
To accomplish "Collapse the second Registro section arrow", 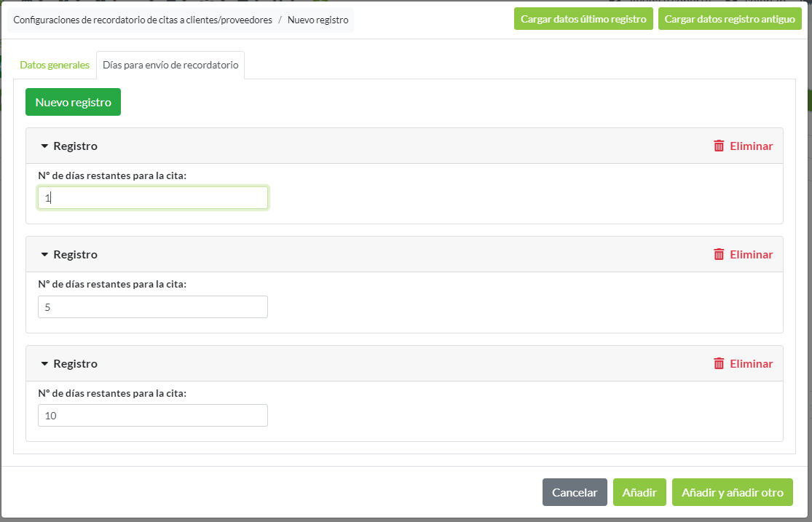I will click(44, 255).
